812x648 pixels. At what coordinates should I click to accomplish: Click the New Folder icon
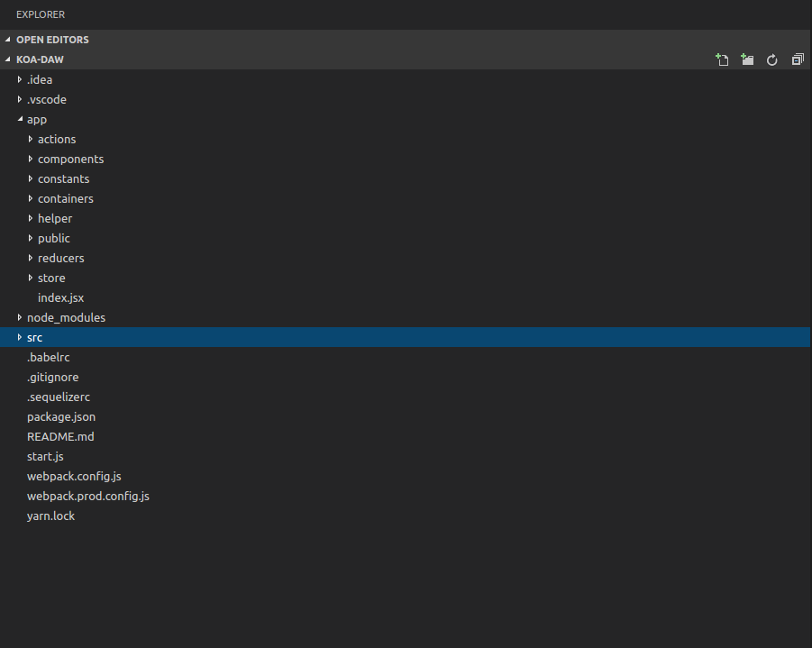tap(747, 59)
